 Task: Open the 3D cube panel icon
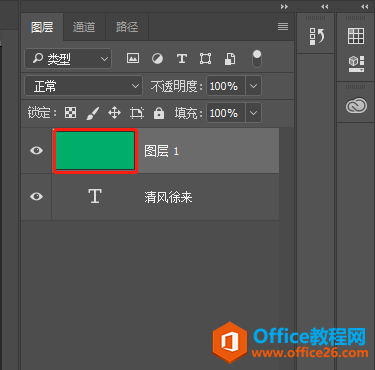pos(356,64)
